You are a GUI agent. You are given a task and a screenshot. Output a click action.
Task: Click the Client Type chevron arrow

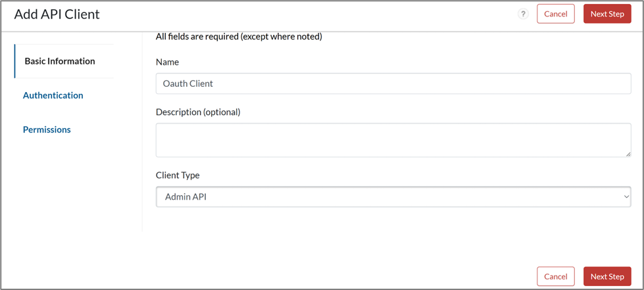point(626,197)
